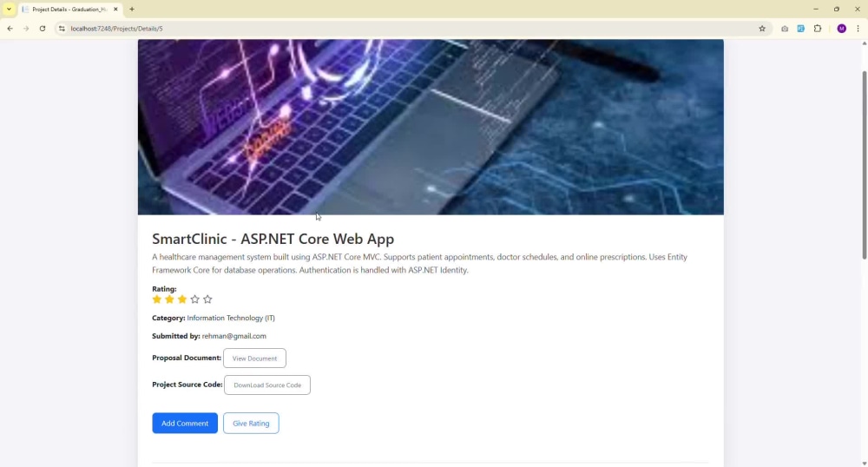This screenshot has width=868, height=467.
Task: Open the profile avatar M
Action: point(841,29)
